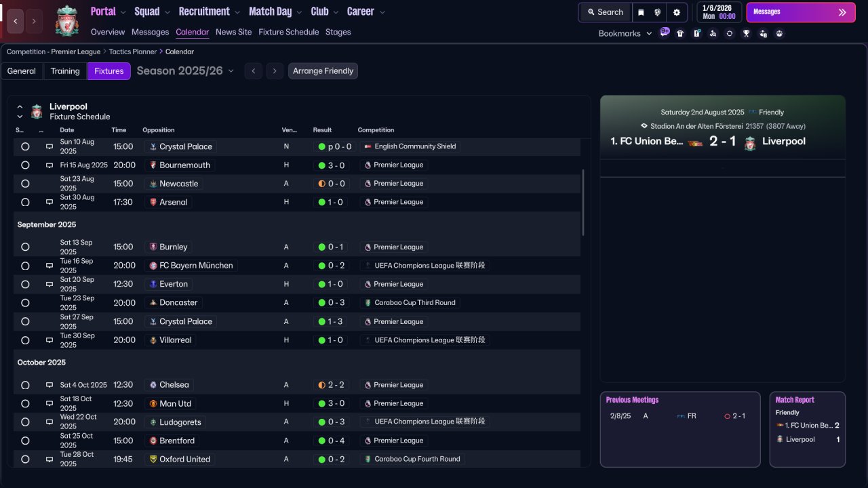Click the scrollbar of the fixture list
This screenshot has height=488, width=868.
click(x=583, y=203)
